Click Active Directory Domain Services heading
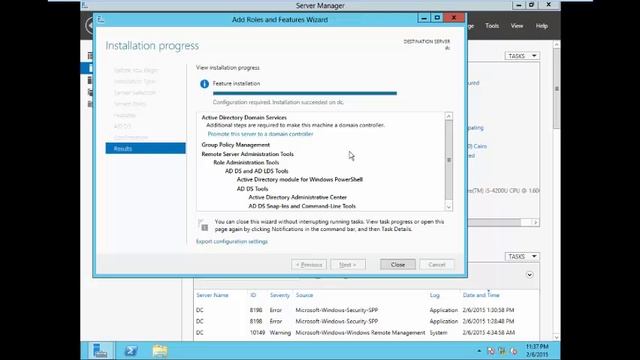The width and height of the screenshot is (640, 360). click(x=244, y=117)
